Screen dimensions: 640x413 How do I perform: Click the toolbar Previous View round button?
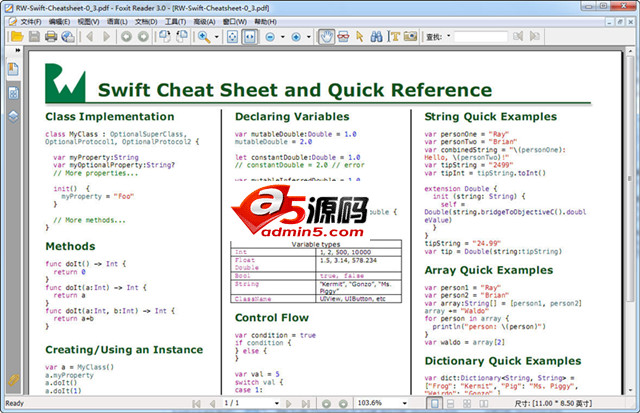point(126,37)
